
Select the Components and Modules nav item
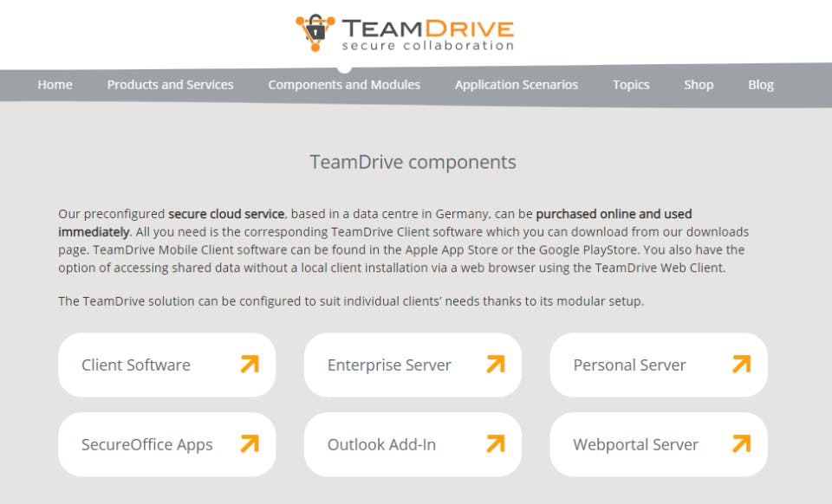click(x=344, y=84)
